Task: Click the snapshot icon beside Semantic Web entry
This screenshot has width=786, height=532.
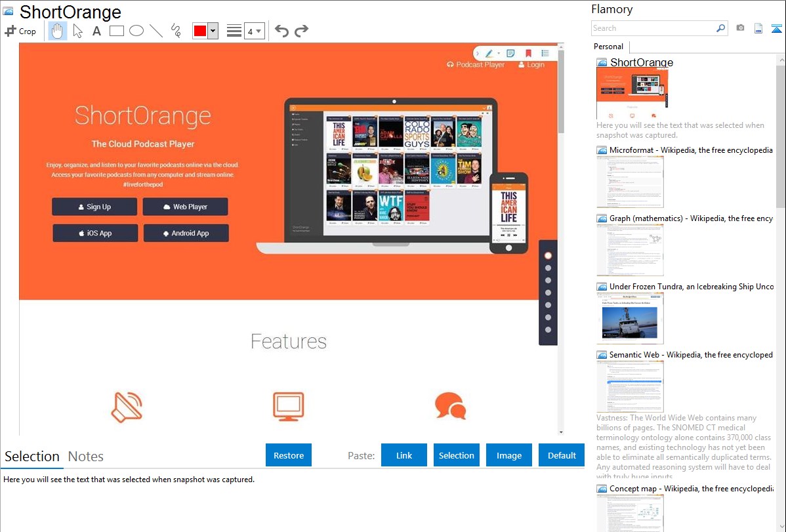Action: tap(602, 355)
